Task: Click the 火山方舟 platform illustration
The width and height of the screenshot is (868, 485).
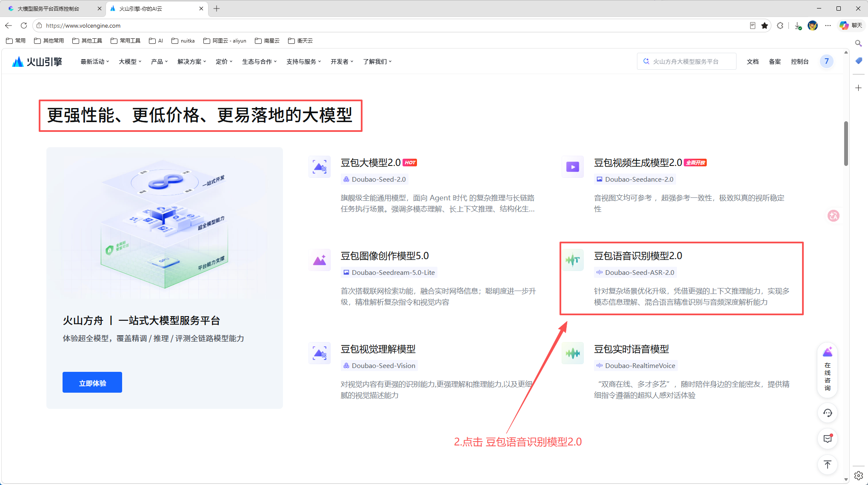Action: tap(165, 223)
